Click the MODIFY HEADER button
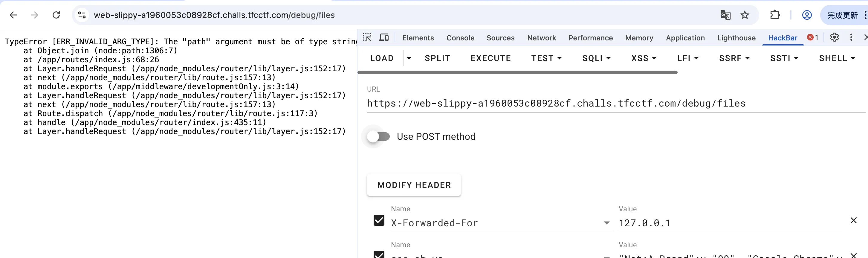 click(x=414, y=185)
